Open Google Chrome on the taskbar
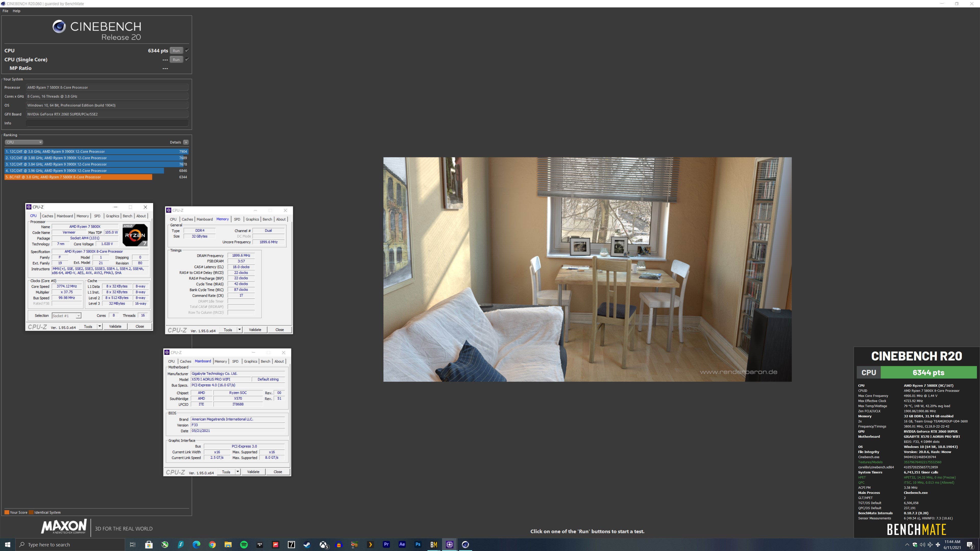 point(212,545)
